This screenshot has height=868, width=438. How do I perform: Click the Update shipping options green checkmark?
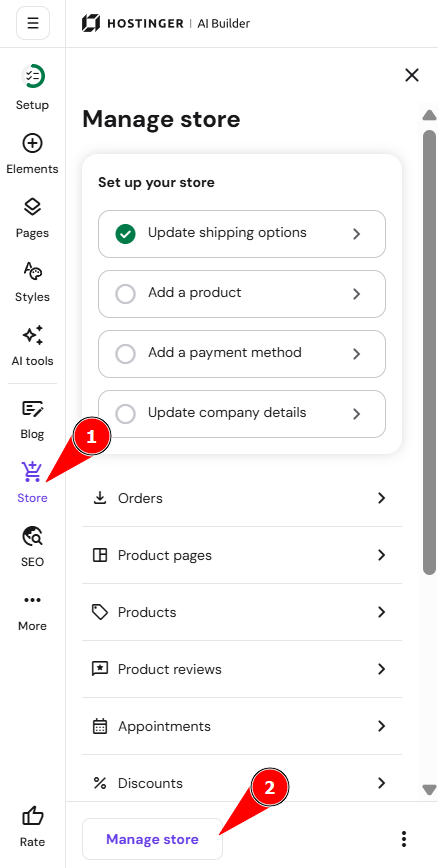pyautogui.click(x=126, y=234)
